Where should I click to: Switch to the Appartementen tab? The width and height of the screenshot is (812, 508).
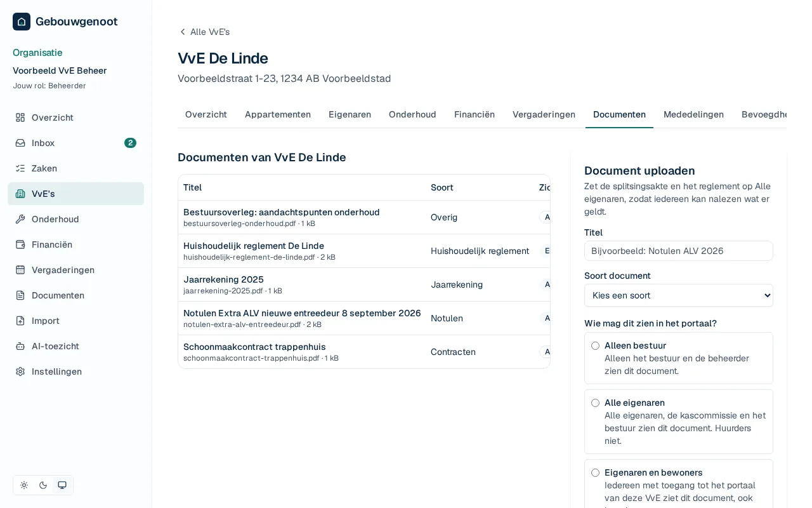tap(278, 114)
